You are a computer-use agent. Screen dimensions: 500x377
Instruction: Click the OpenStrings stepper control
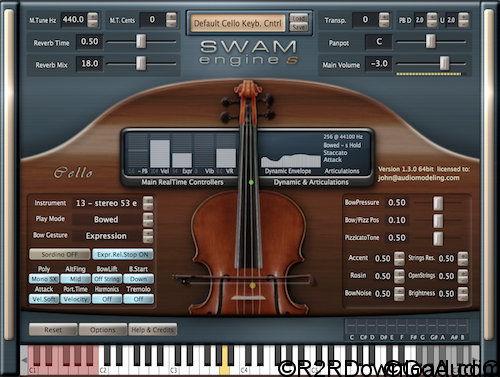pos(463,276)
